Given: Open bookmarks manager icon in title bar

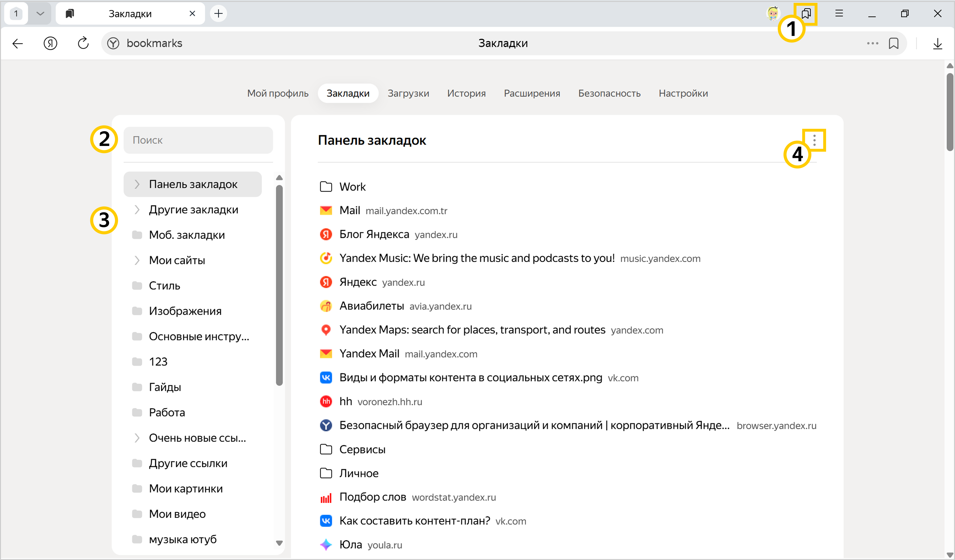Looking at the screenshot, I should click(x=806, y=14).
